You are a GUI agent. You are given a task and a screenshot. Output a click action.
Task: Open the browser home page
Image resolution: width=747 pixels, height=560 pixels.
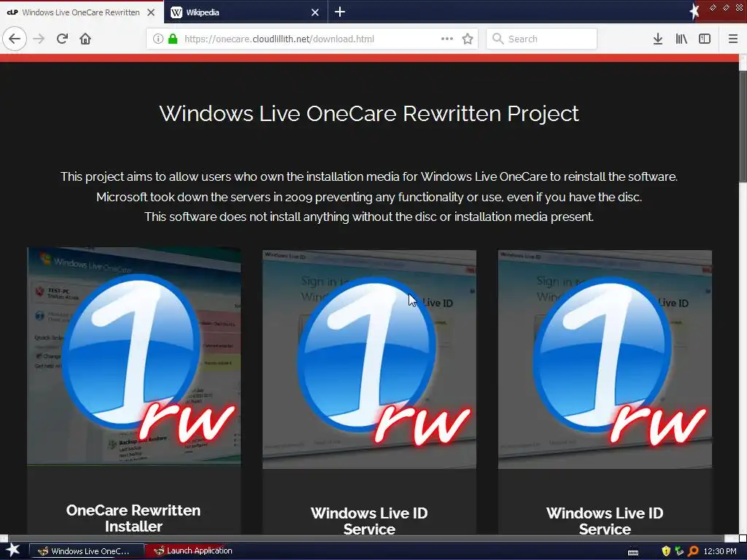(x=85, y=39)
